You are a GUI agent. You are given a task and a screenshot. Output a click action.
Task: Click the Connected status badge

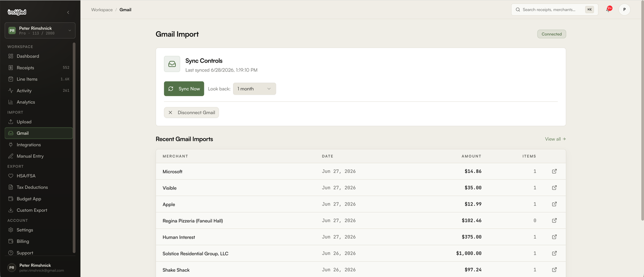[551, 34]
